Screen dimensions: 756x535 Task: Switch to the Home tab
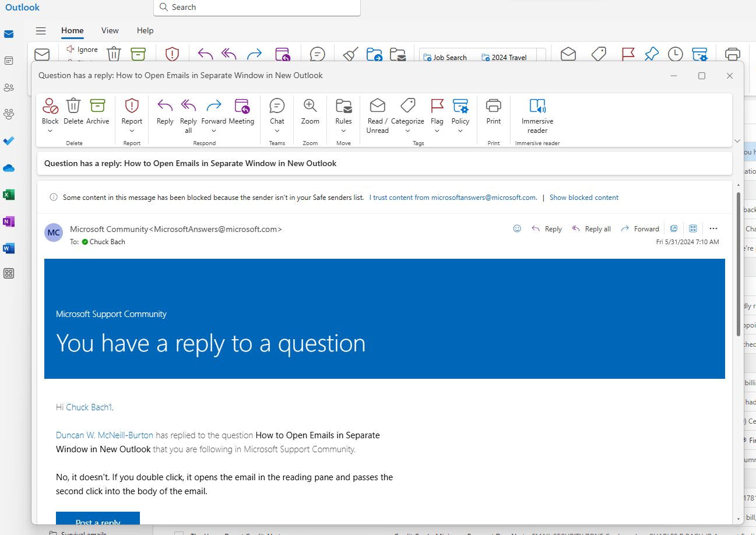click(x=72, y=30)
